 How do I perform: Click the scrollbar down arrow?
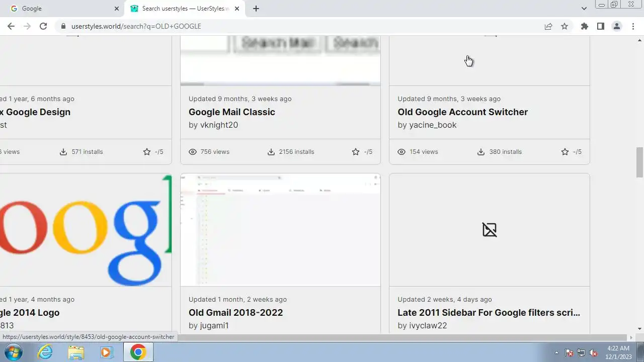639,329
